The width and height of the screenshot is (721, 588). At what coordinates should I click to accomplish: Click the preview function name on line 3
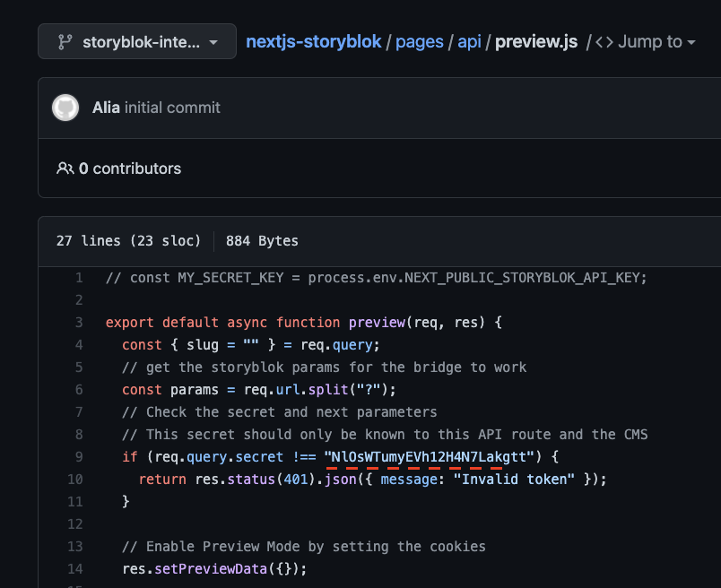pyautogui.click(x=377, y=323)
